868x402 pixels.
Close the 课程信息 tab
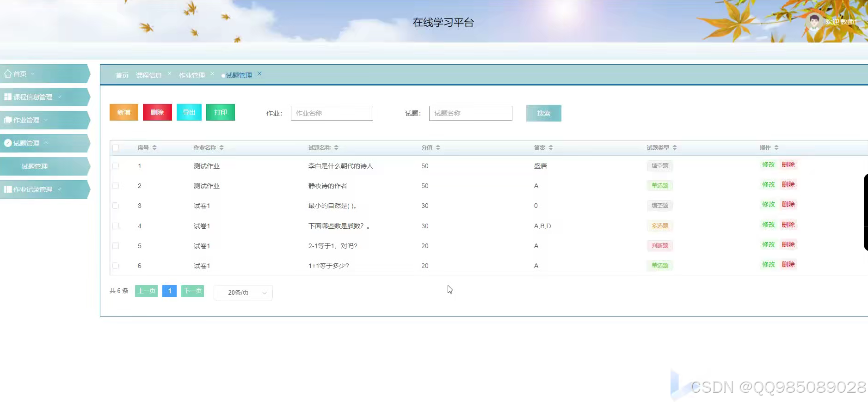click(170, 73)
